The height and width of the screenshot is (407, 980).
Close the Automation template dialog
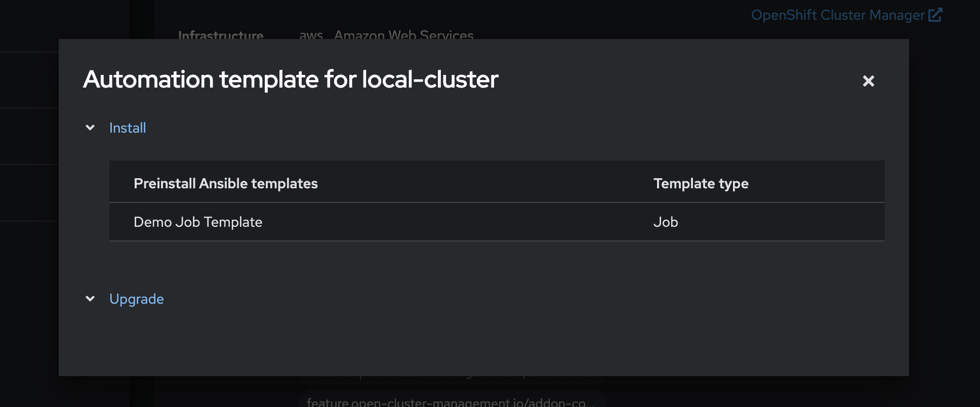tap(868, 81)
